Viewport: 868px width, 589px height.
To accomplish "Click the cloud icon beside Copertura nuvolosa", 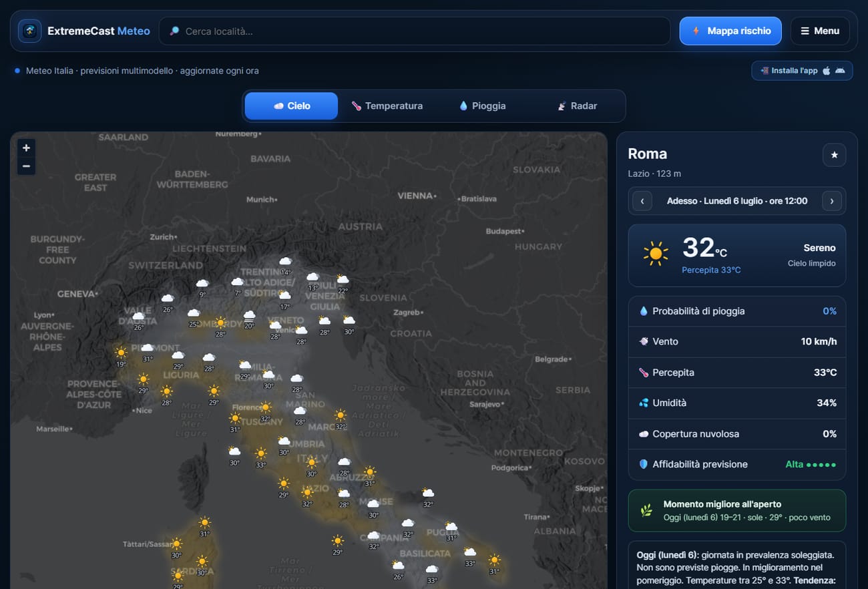I will click(x=644, y=433).
